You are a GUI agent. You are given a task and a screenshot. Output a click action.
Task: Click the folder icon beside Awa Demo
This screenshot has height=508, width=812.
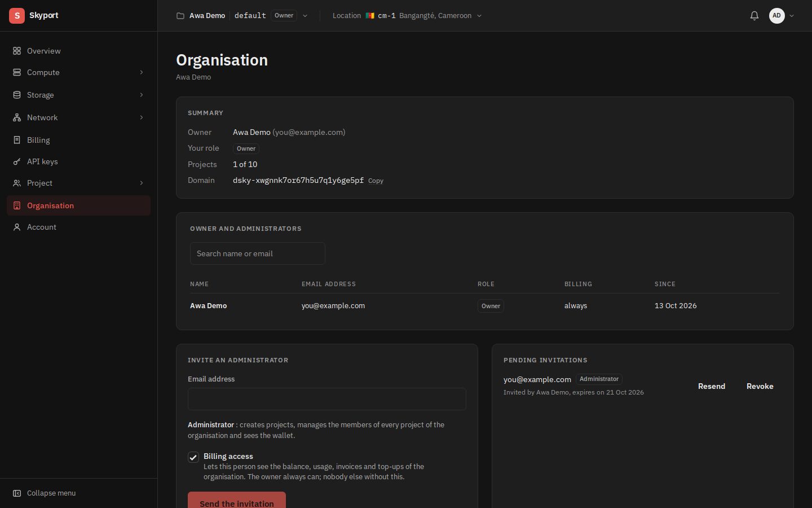coord(180,16)
